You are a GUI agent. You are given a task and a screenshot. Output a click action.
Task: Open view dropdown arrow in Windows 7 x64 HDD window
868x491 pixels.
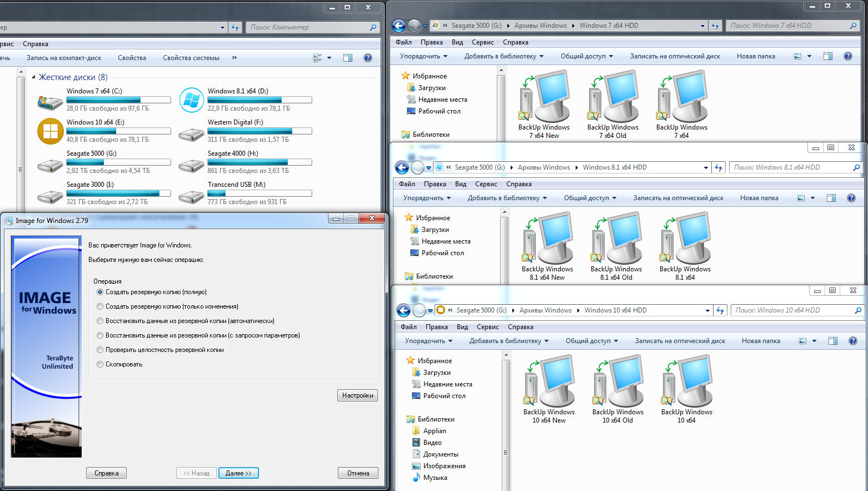click(x=809, y=56)
